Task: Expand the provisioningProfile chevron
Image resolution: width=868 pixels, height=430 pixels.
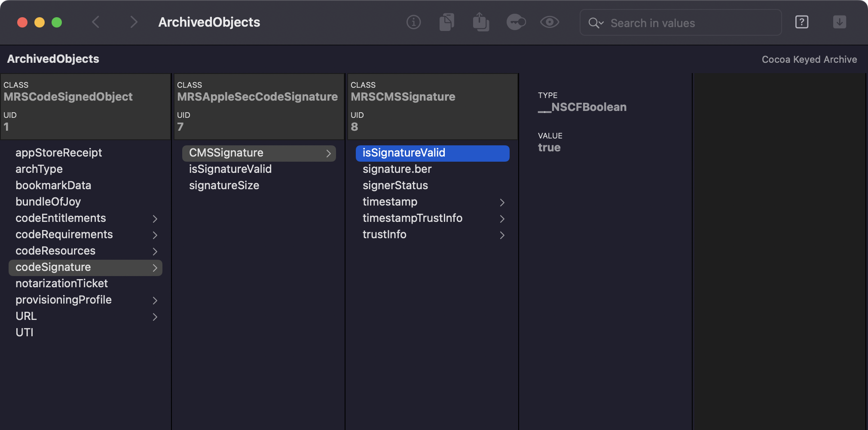Action: point(155,301)
